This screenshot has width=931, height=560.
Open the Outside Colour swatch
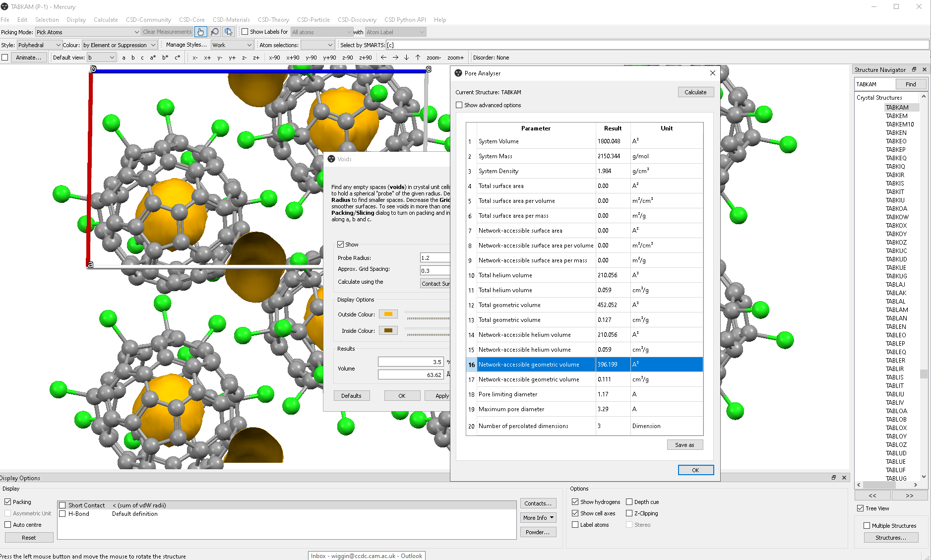point(388,314)
